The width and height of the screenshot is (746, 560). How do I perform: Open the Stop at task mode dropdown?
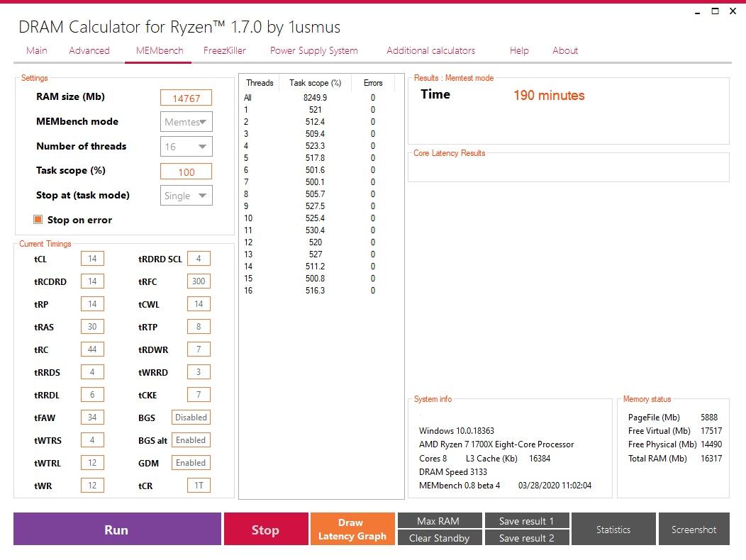[186, 196]
